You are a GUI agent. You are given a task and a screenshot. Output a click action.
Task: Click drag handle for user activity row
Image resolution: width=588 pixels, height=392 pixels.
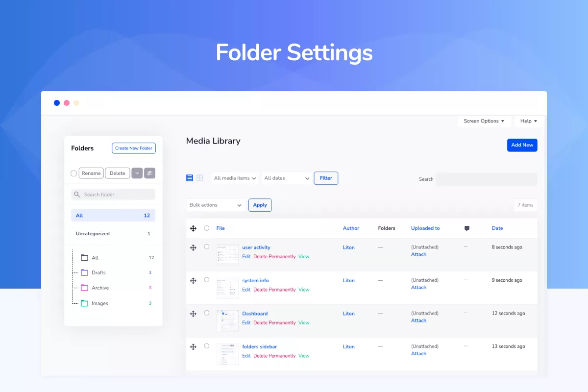pos(193,247)
